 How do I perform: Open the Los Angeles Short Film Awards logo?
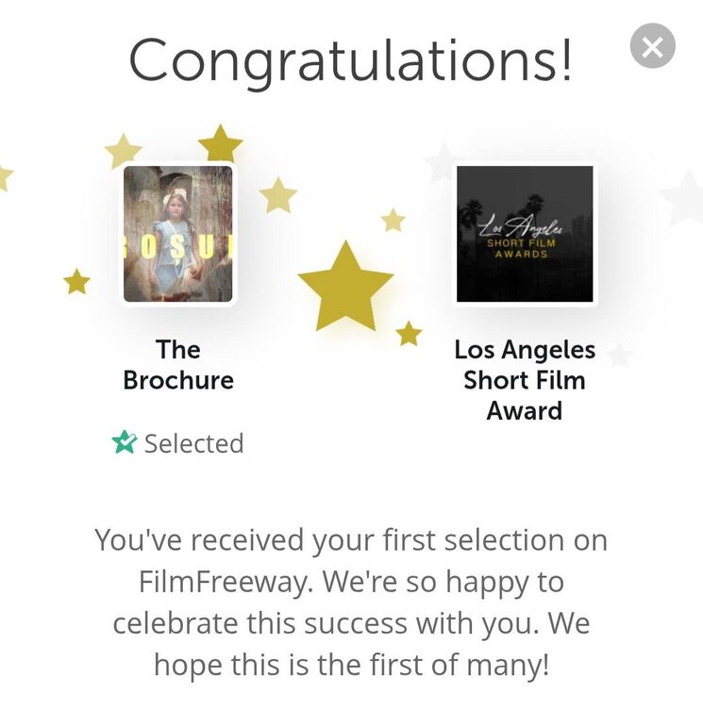tap(525, 234)
